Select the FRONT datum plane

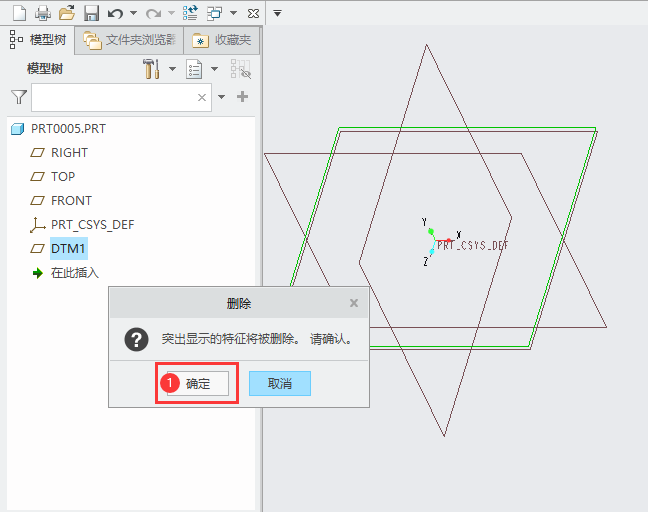click(x=71, y=201)
